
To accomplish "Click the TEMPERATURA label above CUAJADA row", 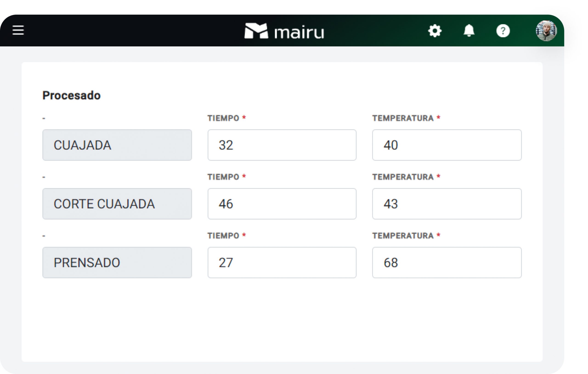I will (403, 118).
